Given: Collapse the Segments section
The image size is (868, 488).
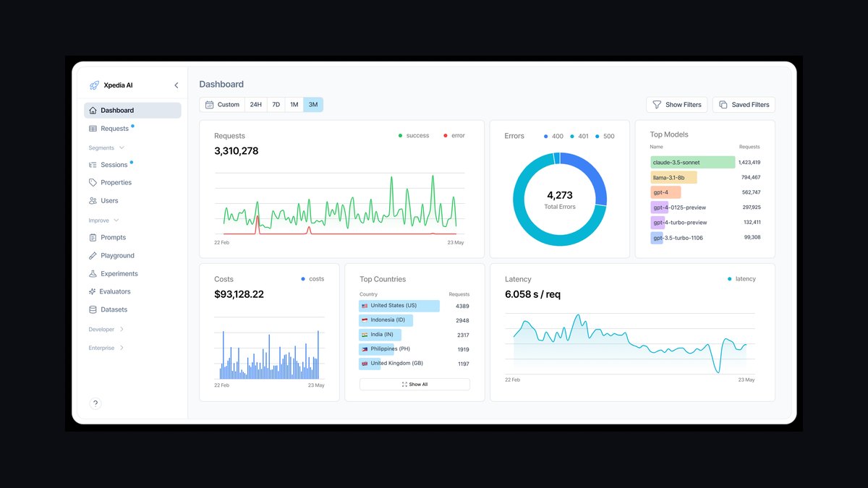Looking at the screenshot, I should (x=106, y=147).
